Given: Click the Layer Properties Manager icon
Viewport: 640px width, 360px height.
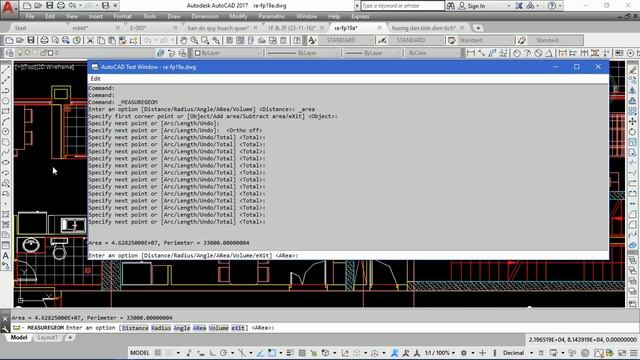Looking at the screenshot, I should pyautogui.click(x=9, y=53).
